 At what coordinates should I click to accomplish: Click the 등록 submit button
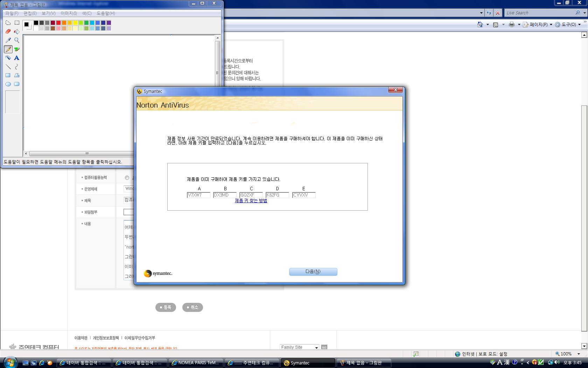coord(166,307)
